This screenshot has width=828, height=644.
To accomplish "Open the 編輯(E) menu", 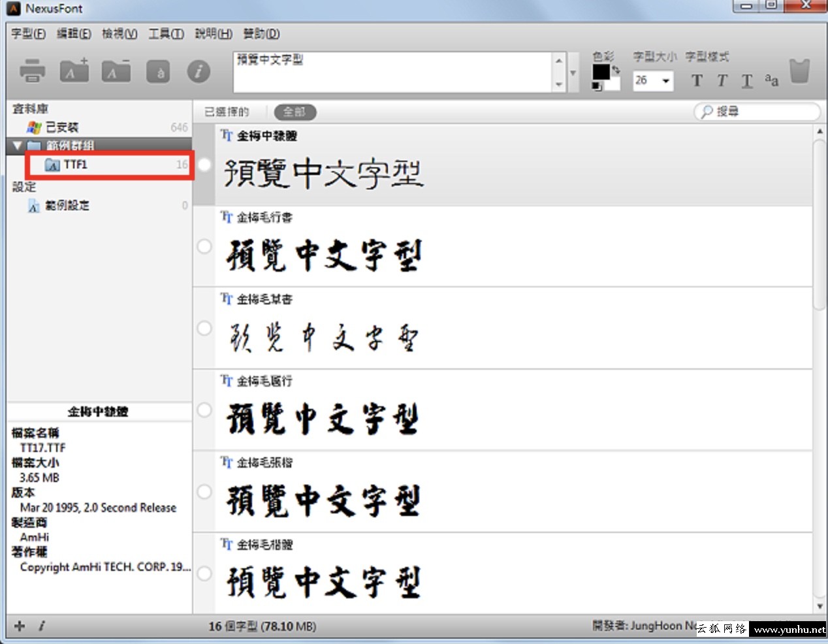I will [74, 33].
